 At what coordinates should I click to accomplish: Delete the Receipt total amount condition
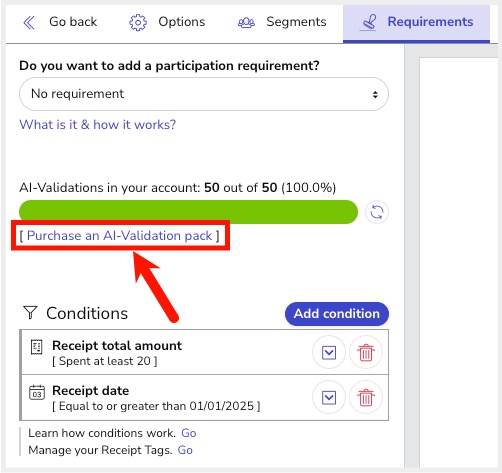[366, 352]
